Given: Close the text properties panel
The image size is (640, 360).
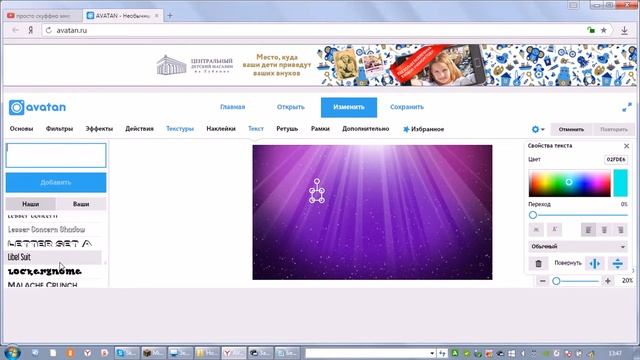Looking at the screenshot, I should (x=627, y=146).
